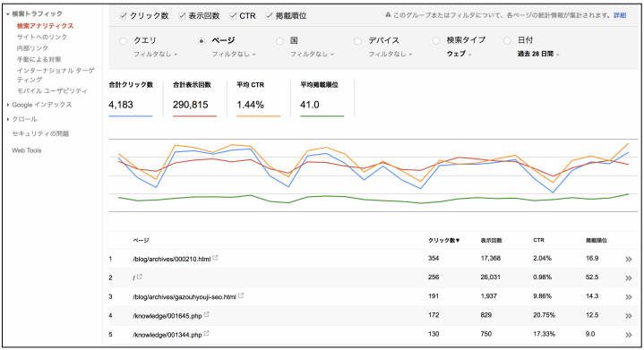644x350 pixels.
Task: Click 合計クリック数 card showing 4,183
Action: point(131,98)
